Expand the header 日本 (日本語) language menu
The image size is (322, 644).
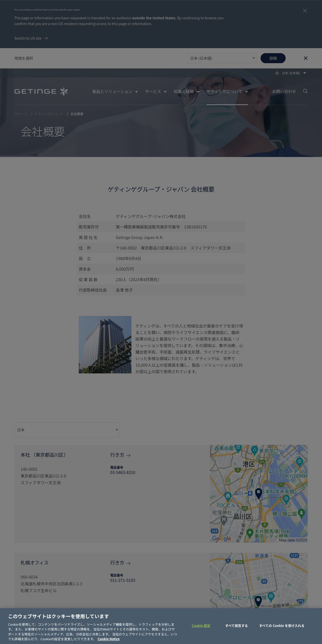click(x=294, y=73)
